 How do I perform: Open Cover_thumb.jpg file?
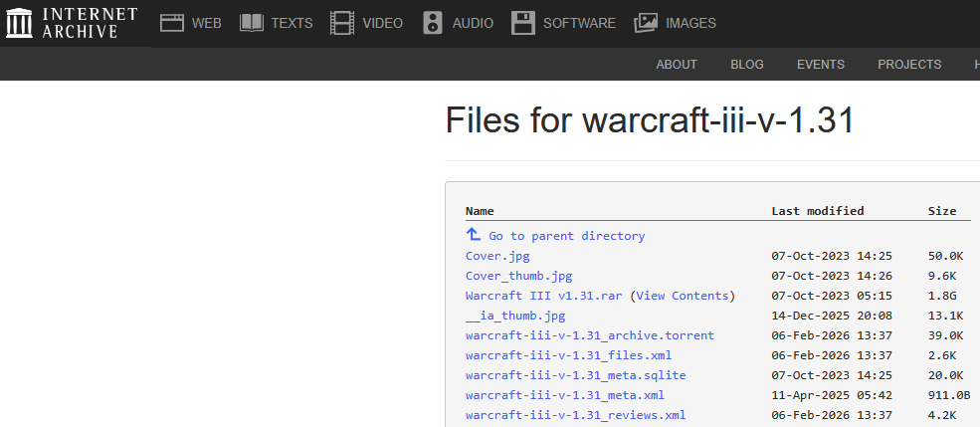518,276
